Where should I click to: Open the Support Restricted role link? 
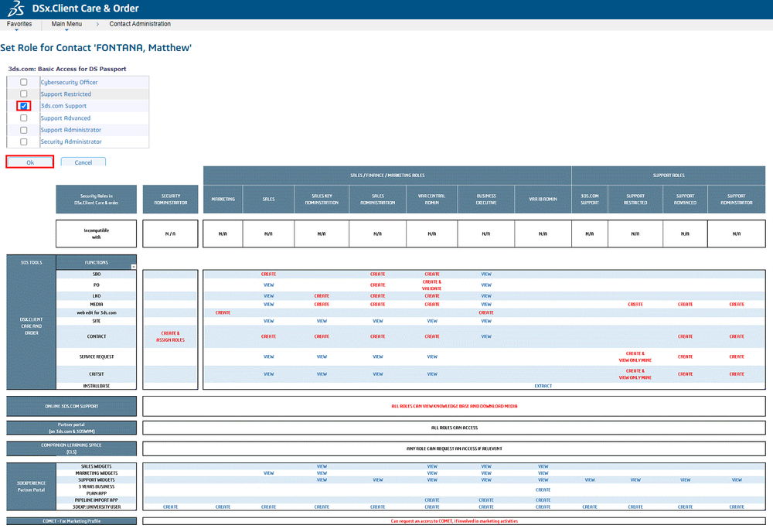66,94
